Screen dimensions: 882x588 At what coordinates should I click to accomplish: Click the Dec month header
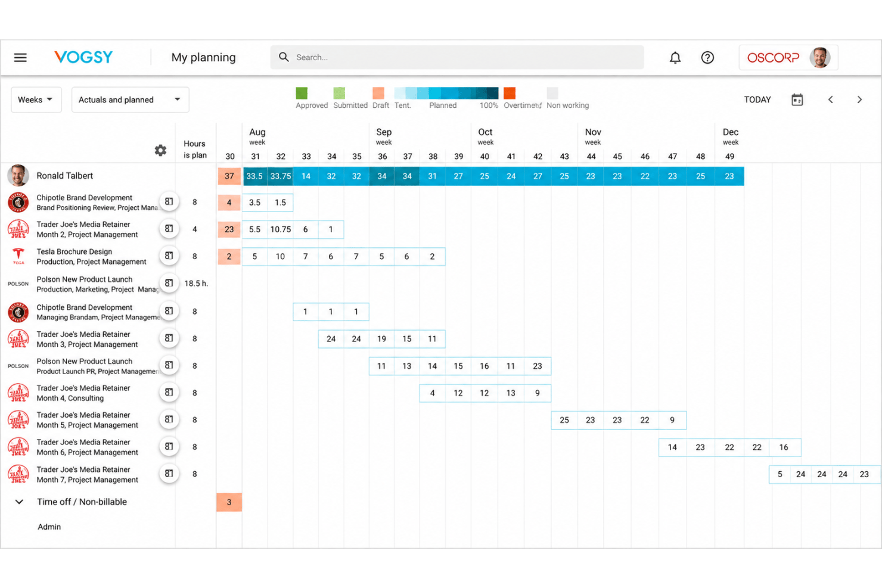(x=731, y=132)
